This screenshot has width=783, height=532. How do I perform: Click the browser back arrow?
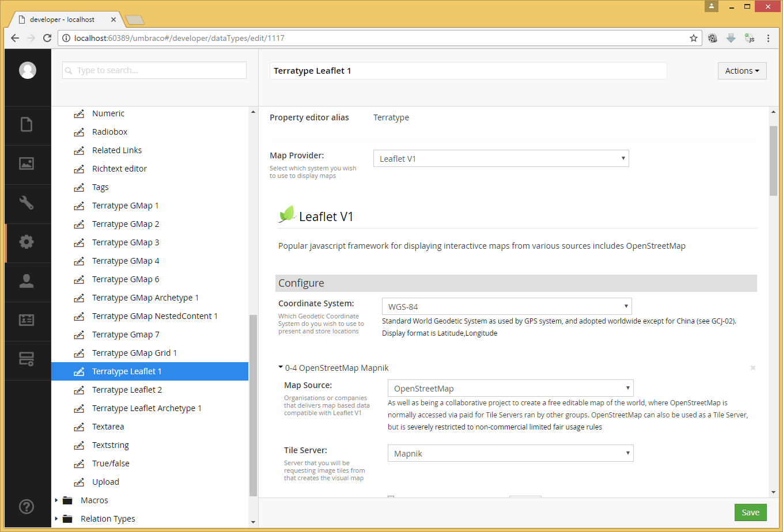click(15, 39)
